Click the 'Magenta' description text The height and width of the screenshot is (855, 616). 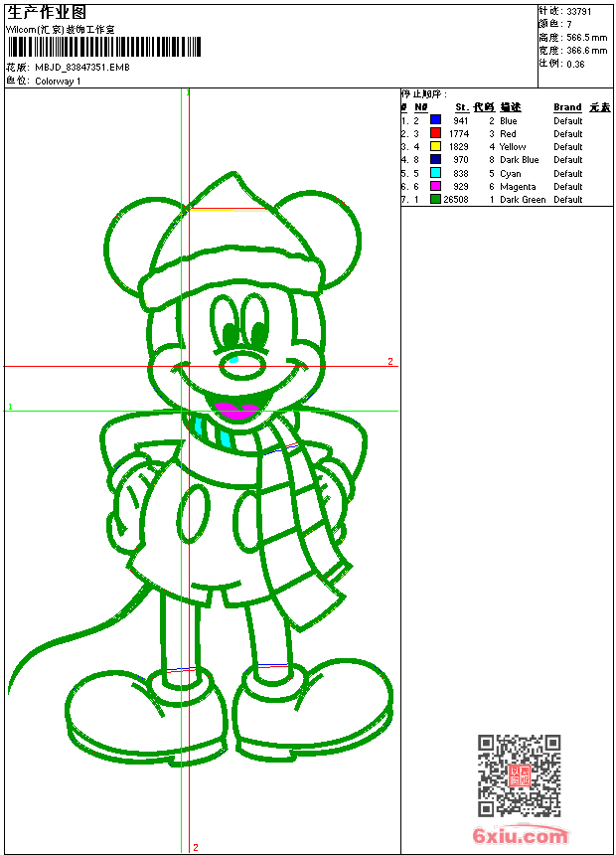click(518, 187)
